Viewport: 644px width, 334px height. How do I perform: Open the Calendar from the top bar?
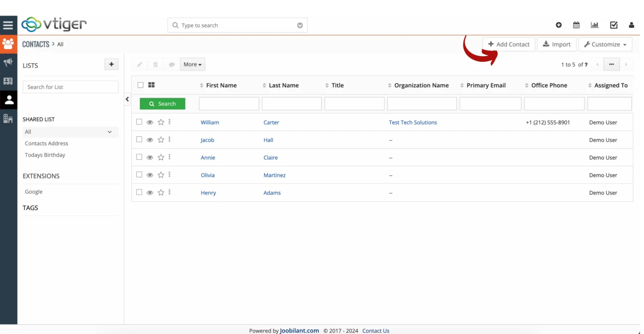click(576, 25)
